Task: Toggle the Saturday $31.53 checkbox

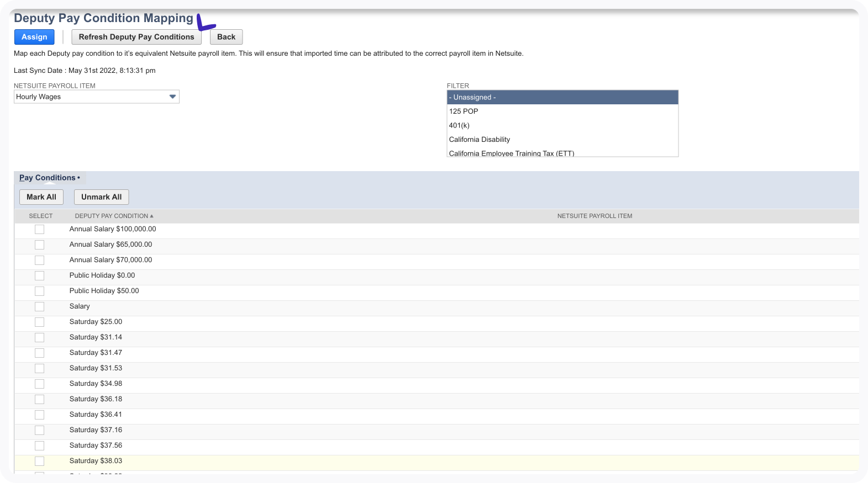Action: click(39, 368)
